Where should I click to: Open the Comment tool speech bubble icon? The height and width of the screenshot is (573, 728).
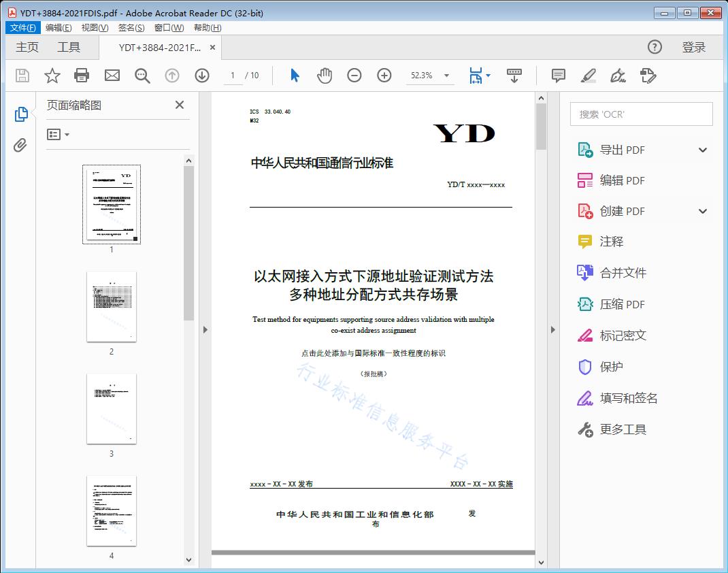click(558, 76)
